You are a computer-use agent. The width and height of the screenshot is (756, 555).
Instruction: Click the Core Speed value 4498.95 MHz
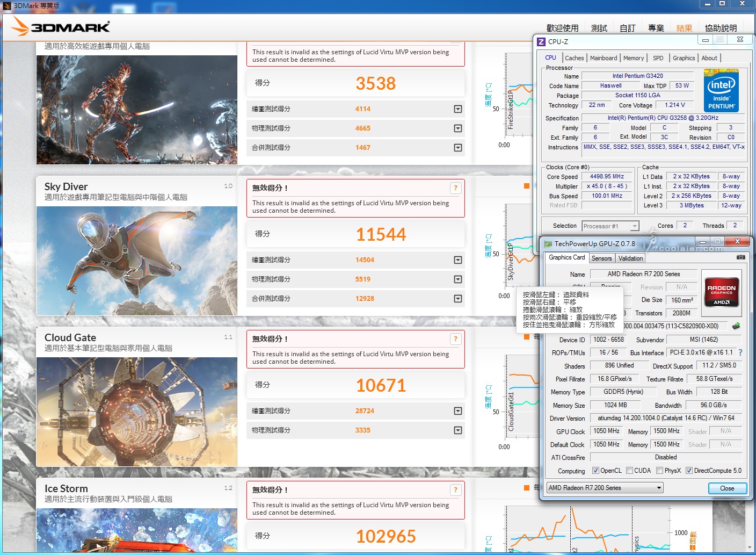pos(607,176)
